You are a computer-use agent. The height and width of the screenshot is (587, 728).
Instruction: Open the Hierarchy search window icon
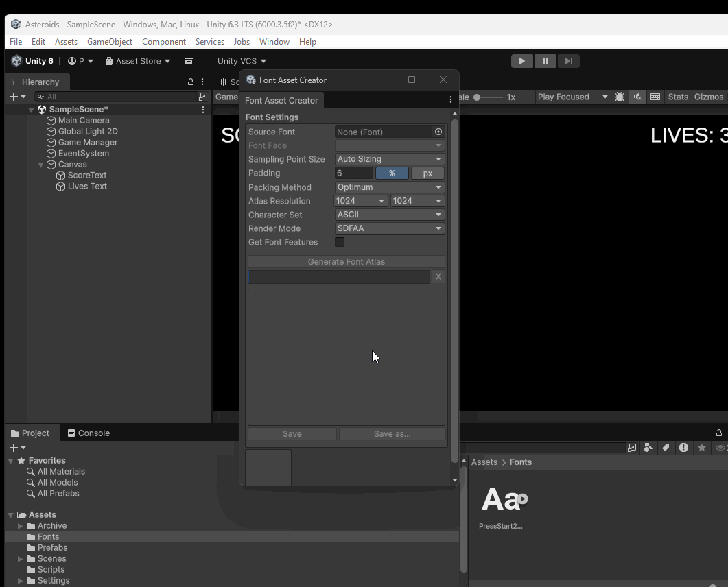[x=203, y=97]
